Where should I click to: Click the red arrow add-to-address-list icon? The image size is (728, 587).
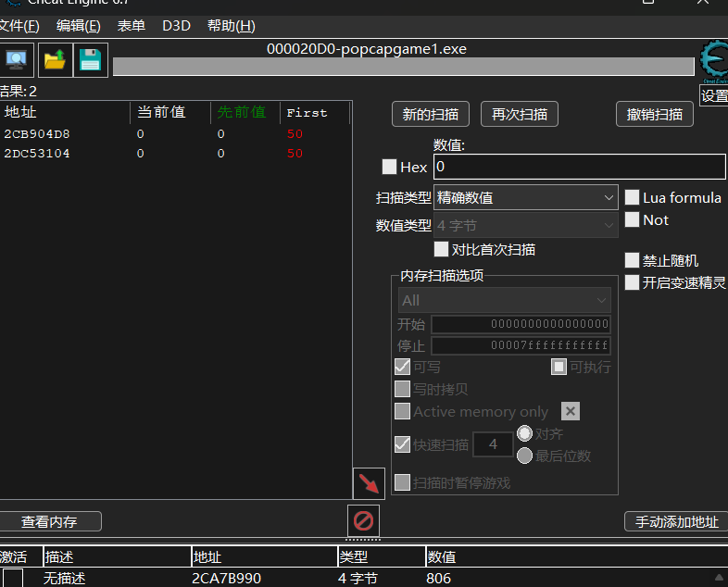pyautogui.click(x=369, y=483)
